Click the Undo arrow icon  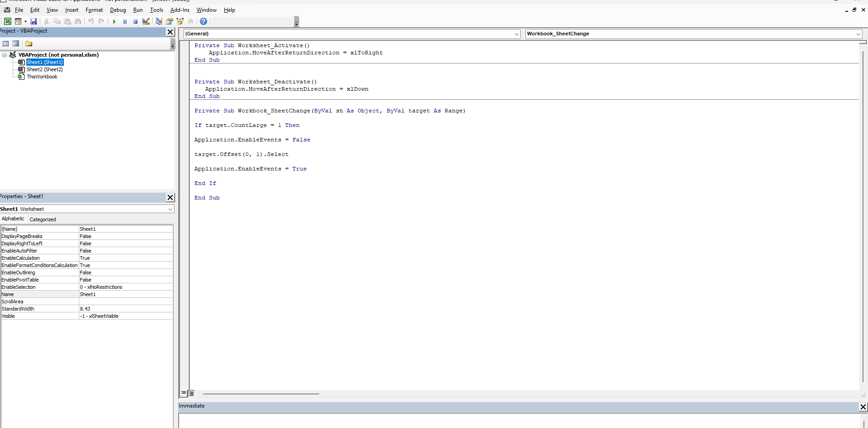(x=91, y=21)
